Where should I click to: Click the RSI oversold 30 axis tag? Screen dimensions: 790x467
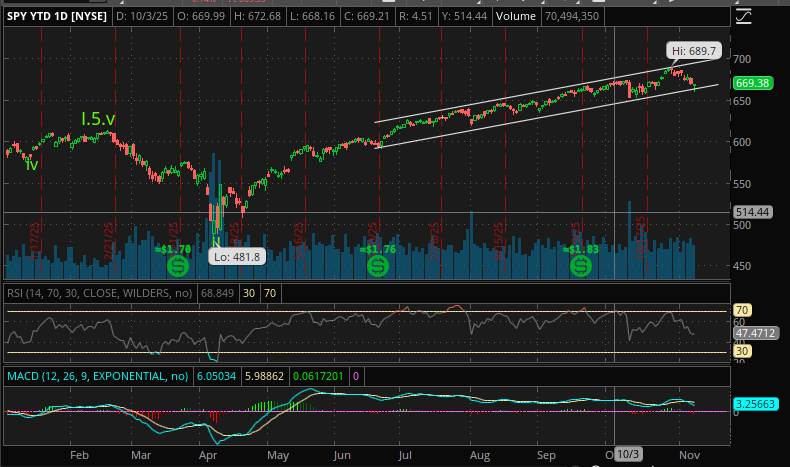(742, 351)
